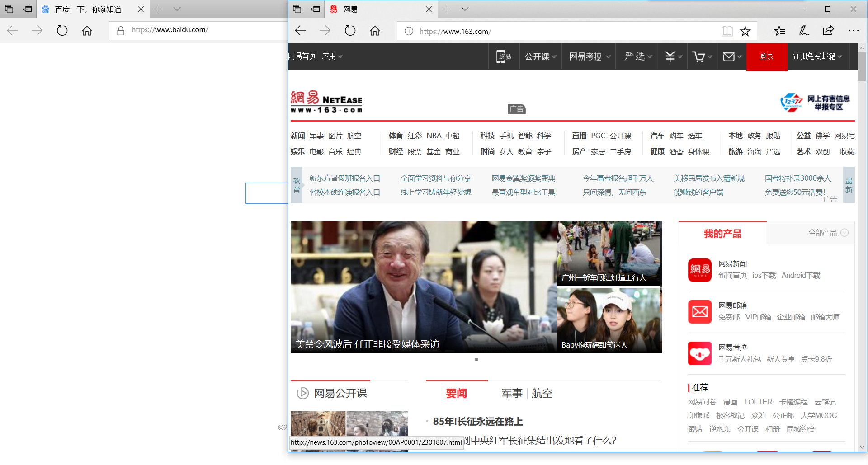This screenshot has height=465, width=868.
Task: Expand 全部产品 list
Action: 828,233
